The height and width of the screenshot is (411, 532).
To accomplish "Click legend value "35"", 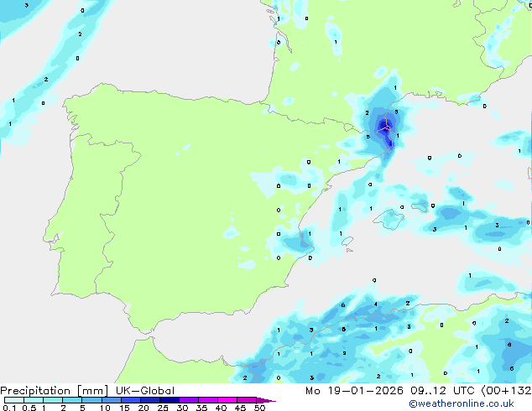I will [x=201, y=408].
